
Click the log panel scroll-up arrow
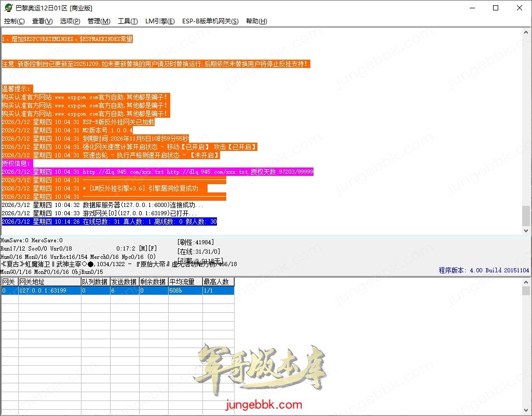[x=526, y=32]
